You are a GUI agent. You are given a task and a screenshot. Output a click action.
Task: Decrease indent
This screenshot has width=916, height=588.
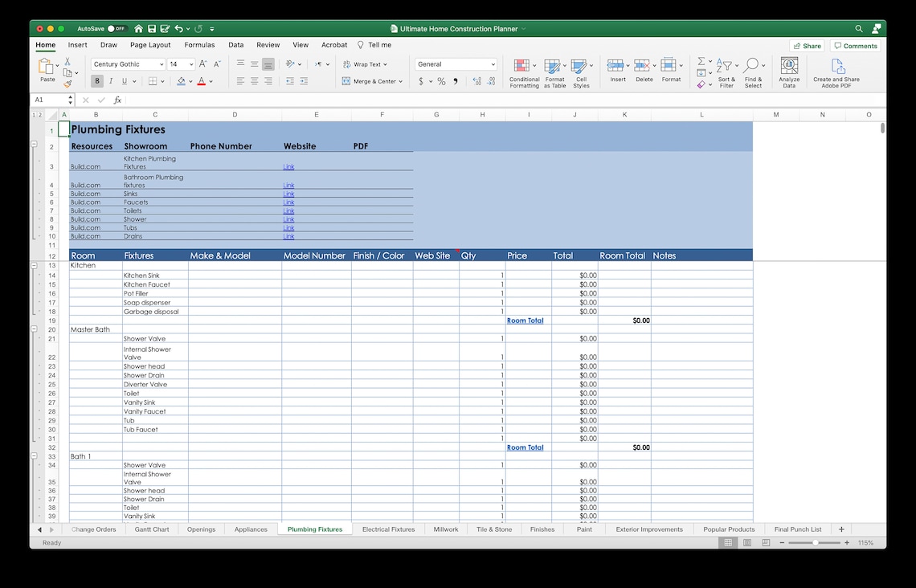click(290, 81)
